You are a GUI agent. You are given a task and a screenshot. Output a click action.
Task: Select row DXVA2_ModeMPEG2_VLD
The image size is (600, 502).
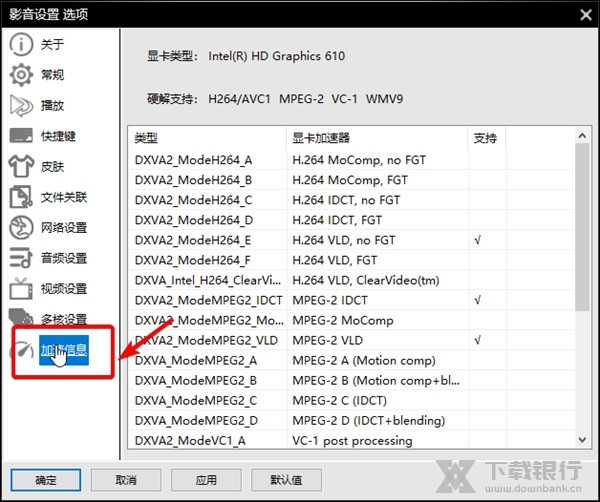(x=351, y=340)
